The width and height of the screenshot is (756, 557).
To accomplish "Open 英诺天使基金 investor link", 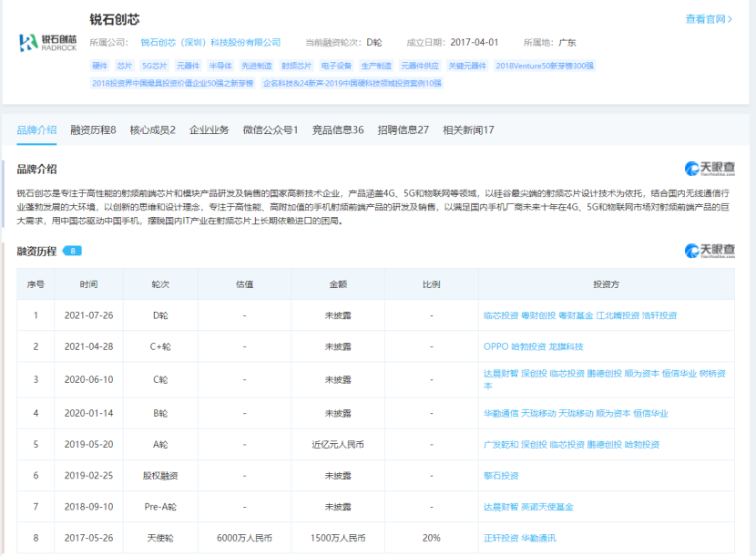I will pos(547,507).
